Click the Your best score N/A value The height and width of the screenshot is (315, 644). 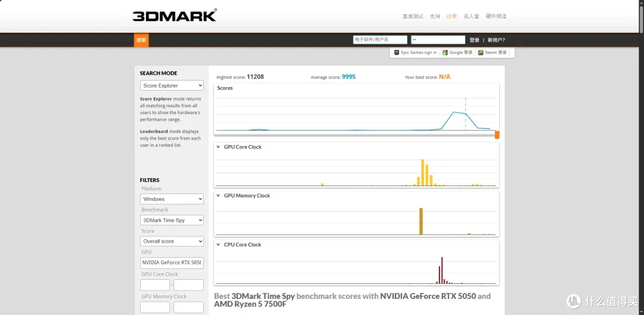pyautogui.click(x=445, y=77)
